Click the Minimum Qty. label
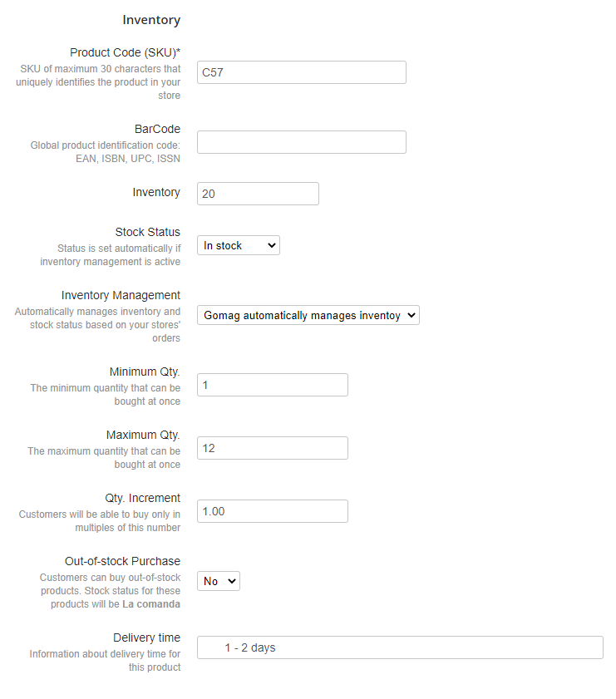 [145, 372]
